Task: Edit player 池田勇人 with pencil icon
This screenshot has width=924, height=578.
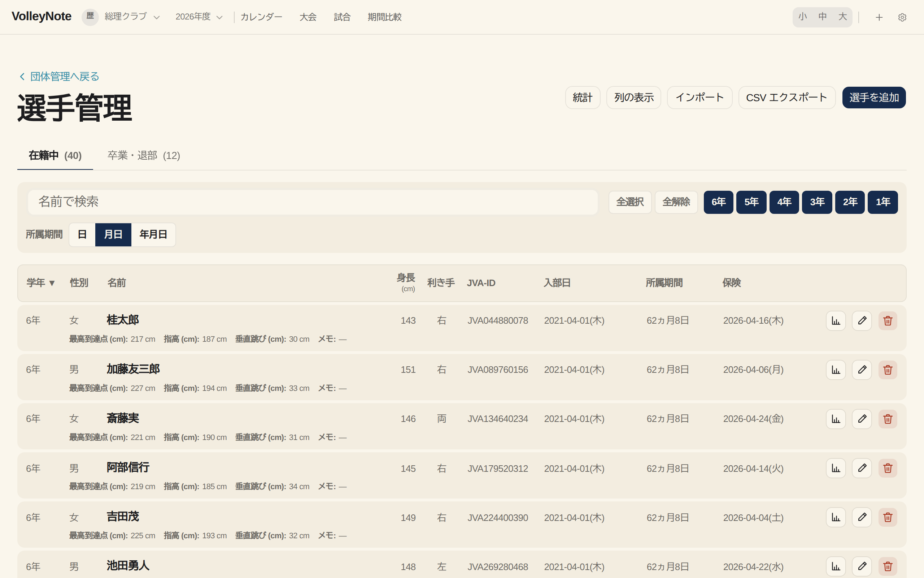Action: click(862, 566)
